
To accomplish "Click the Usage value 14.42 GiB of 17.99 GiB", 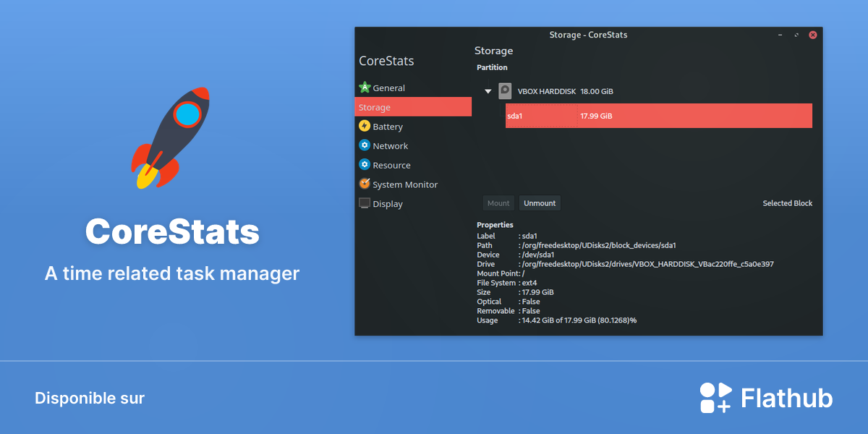I will coord(579,320).
